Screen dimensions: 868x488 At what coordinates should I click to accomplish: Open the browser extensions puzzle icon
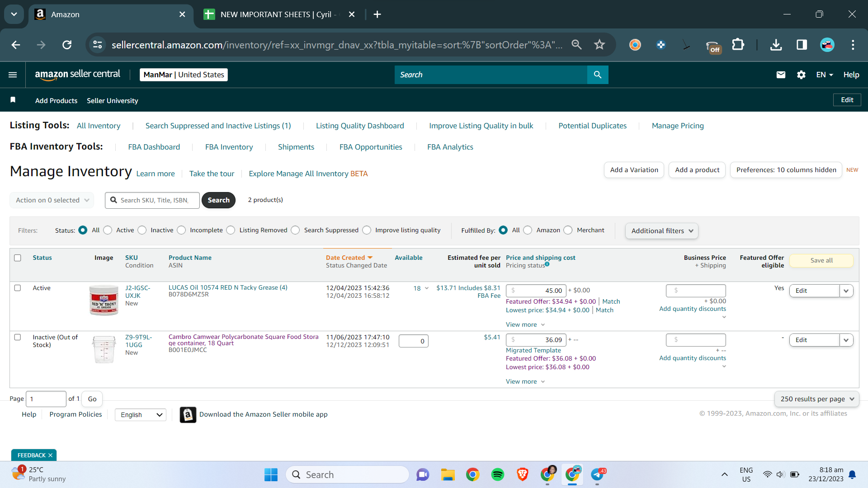(x=738, y=44)
